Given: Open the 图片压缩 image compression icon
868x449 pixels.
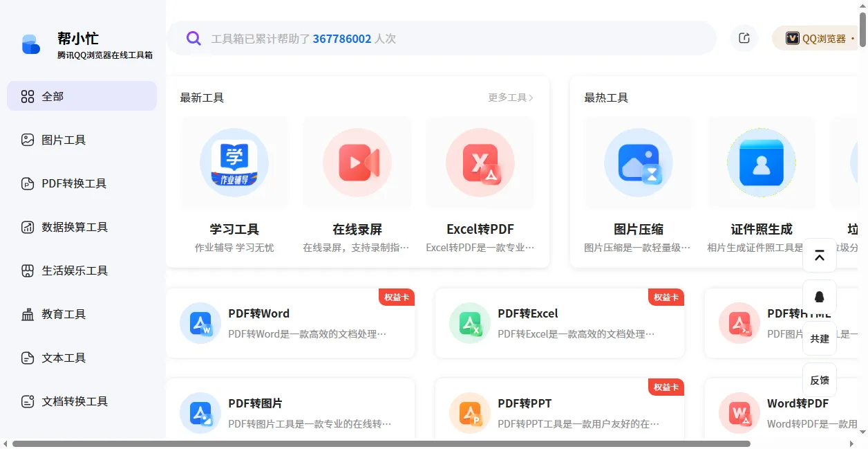Looking at the screenshot, I should tap(637, 162).
